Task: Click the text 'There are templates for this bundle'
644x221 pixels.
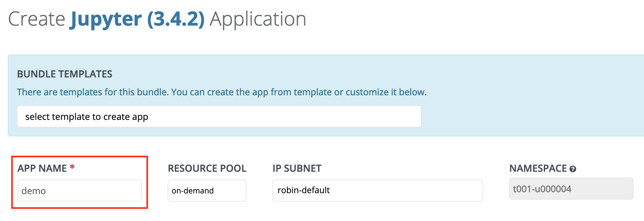Action: click(x=92, y=92)
